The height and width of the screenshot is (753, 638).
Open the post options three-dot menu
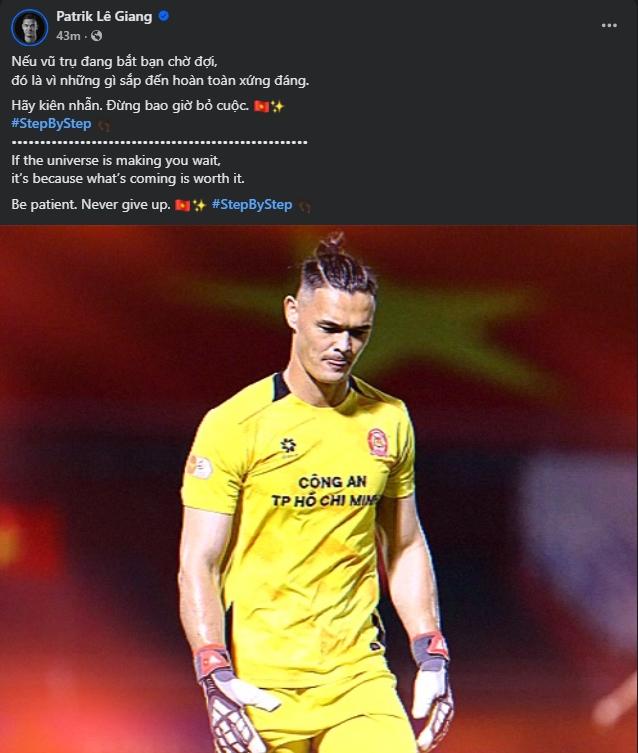coord(609,25)
